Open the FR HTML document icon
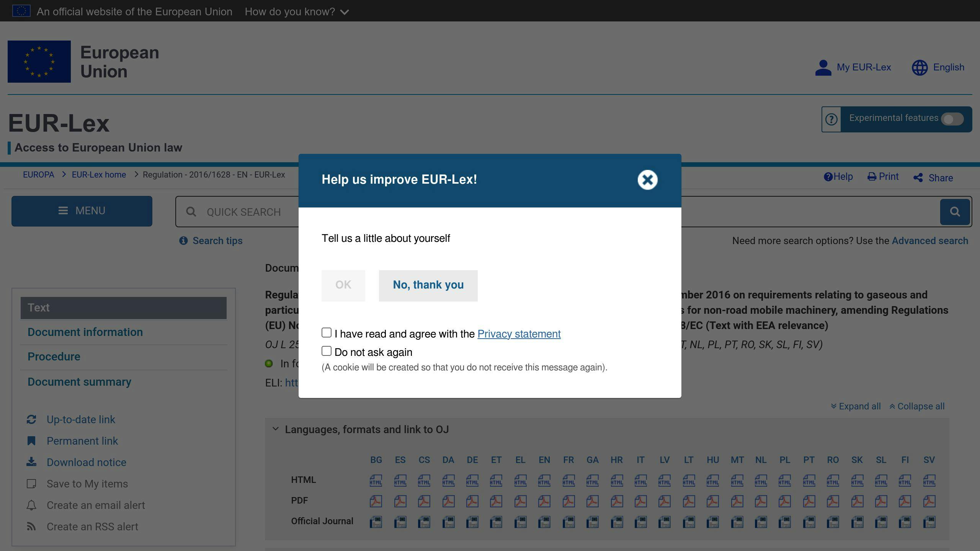 coord(568,480)
